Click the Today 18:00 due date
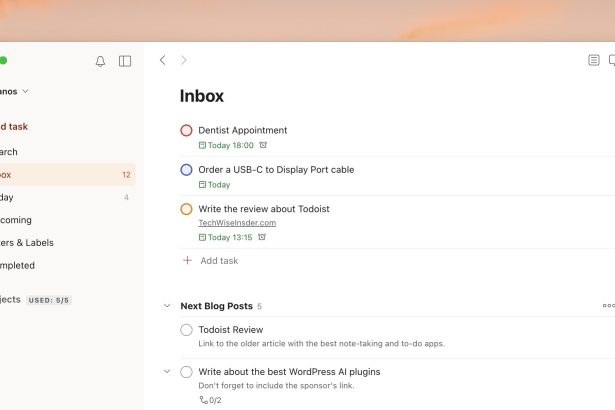 point(231,146)
